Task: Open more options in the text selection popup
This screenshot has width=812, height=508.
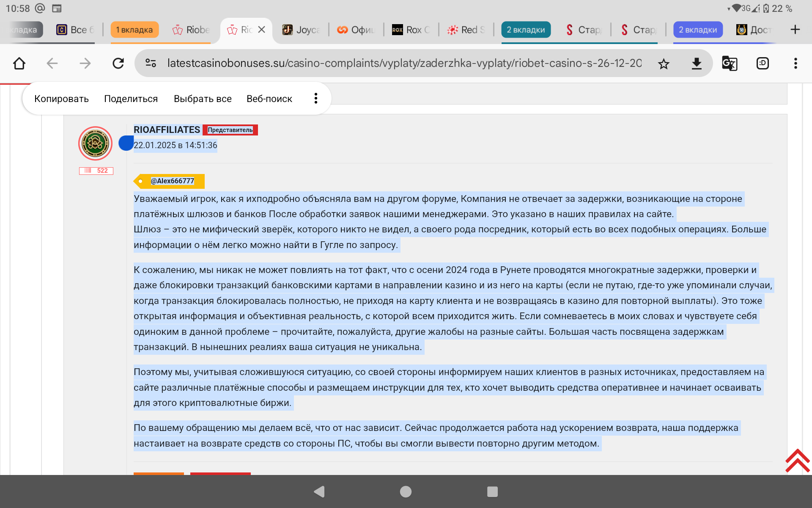Action: coord(315,99)
